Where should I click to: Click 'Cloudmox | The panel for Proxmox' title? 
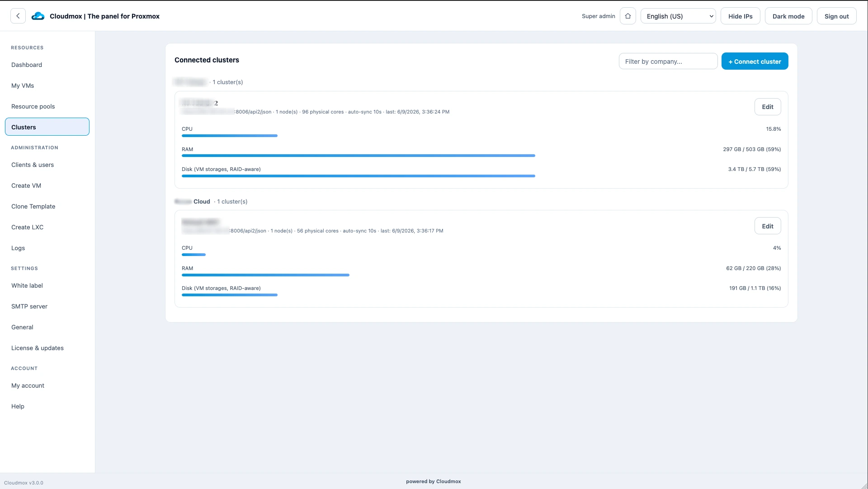tap(104, 16)
